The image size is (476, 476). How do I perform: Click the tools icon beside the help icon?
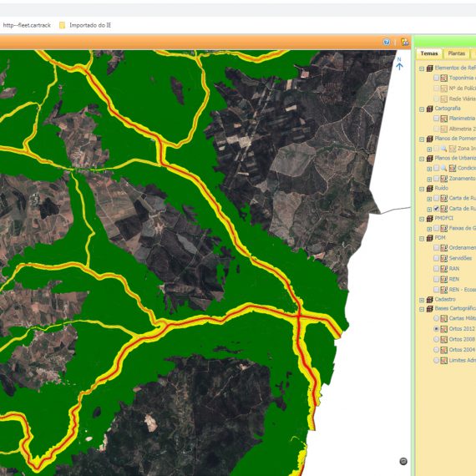(x=404, y=42)
